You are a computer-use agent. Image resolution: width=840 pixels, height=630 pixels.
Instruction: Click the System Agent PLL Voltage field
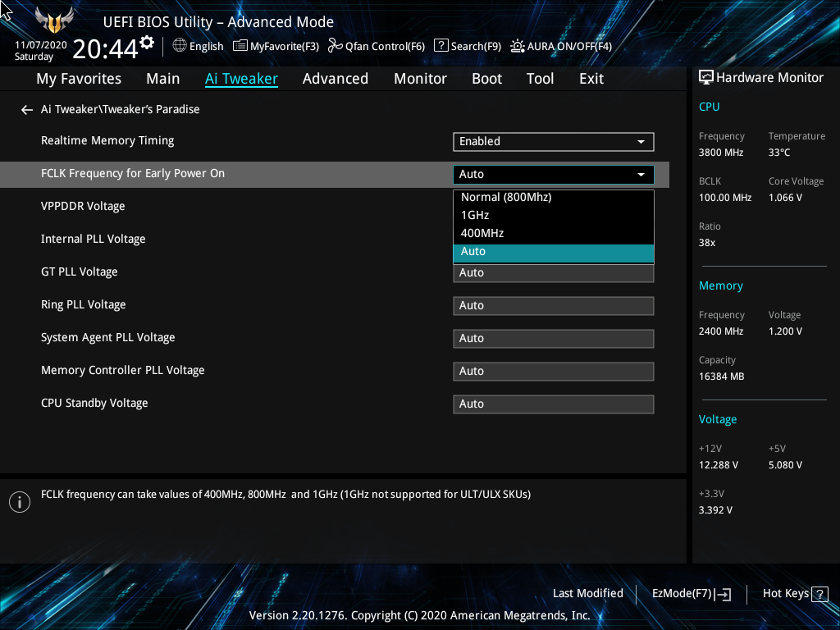[554, 339]
